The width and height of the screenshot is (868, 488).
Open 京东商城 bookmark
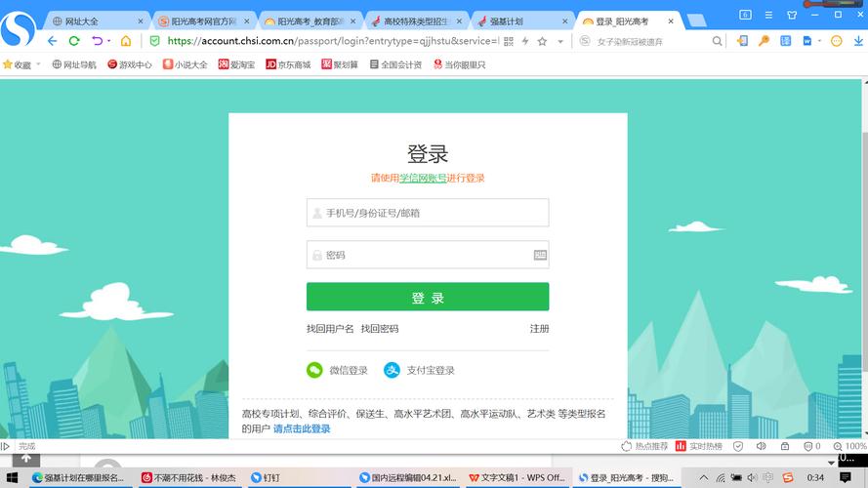288,65
